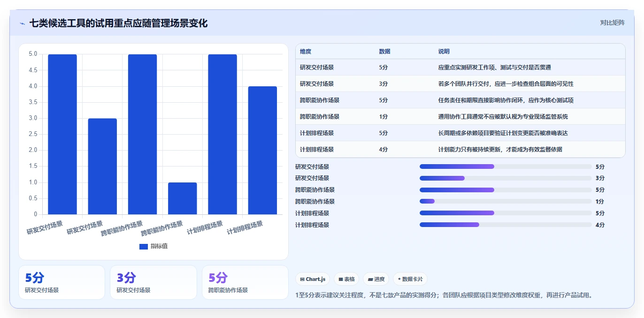Click the 进度 chip
The height and width of the screenshot is (318, 644).
376,279
